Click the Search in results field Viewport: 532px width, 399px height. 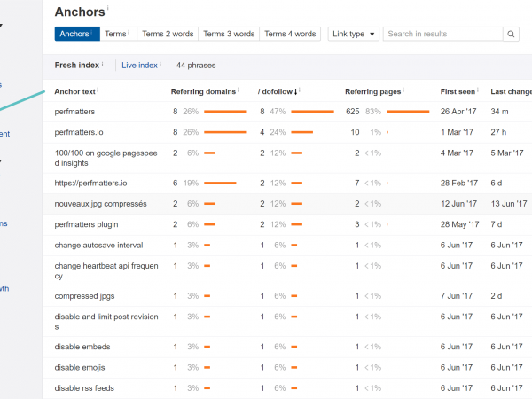point(442,35)
